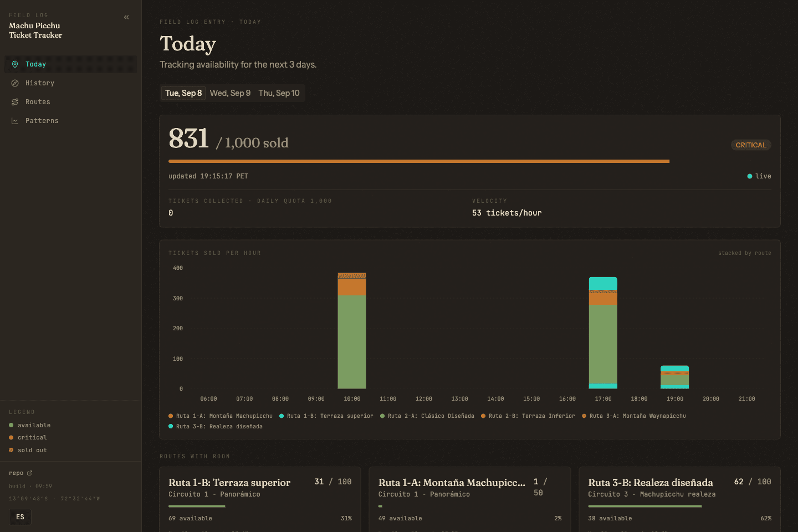This screenshot has width=798, height=532.
Task: Toggle Ruta 3-A: Montaña Waynapicchu legend entry
Action: click(x=634, y=416)
